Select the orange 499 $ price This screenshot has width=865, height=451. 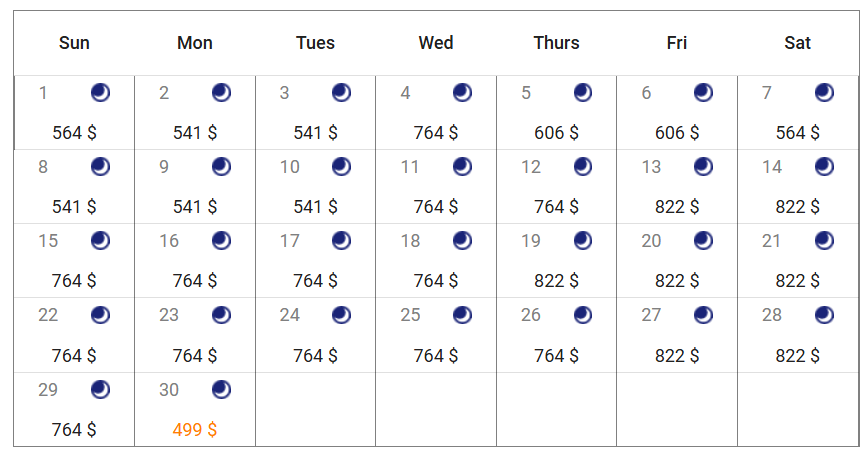[x=195, y=429]
